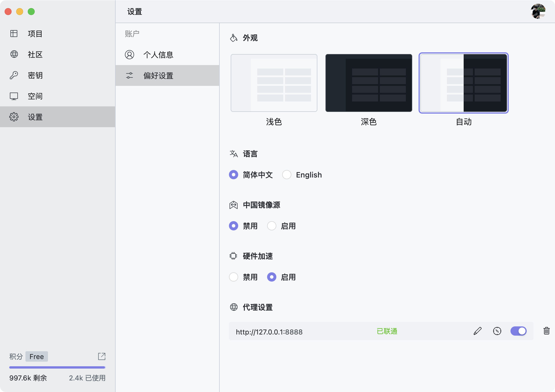Viewport: 555px width, 392px height.
Task: Select 禁用 under hardware acceleration
Action: (x=234, y=277)
